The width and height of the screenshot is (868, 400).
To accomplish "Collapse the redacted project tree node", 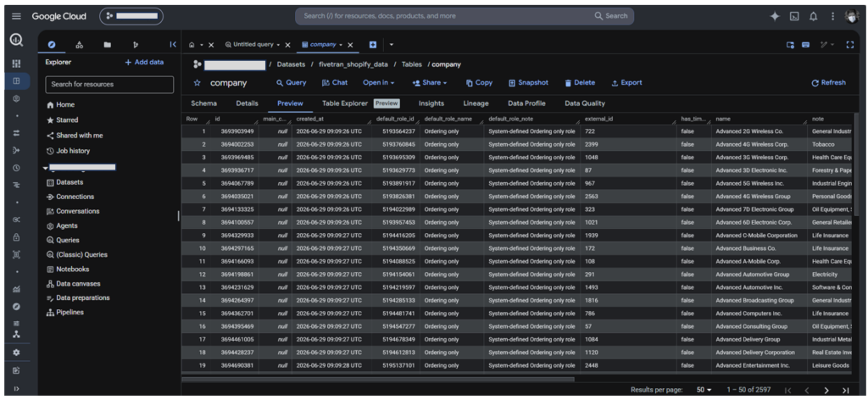I will (x=46, y=168).
